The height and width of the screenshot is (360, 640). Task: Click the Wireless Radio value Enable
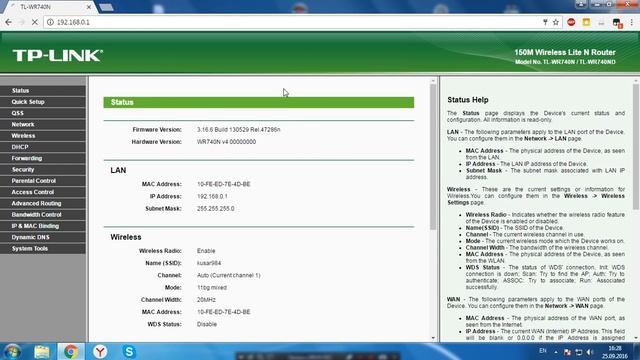pyautogui.click(x=206, y=251)
